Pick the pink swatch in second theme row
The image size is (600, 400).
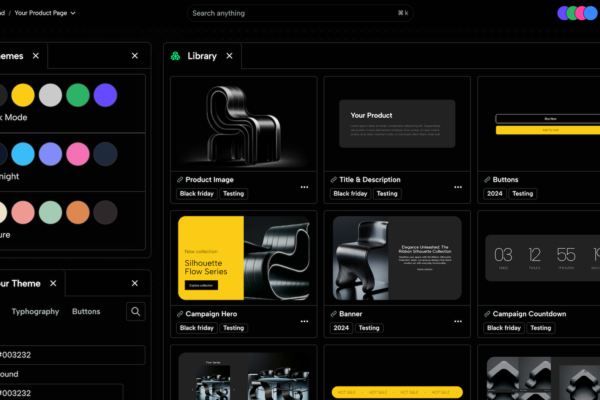[x=78, y=154]
